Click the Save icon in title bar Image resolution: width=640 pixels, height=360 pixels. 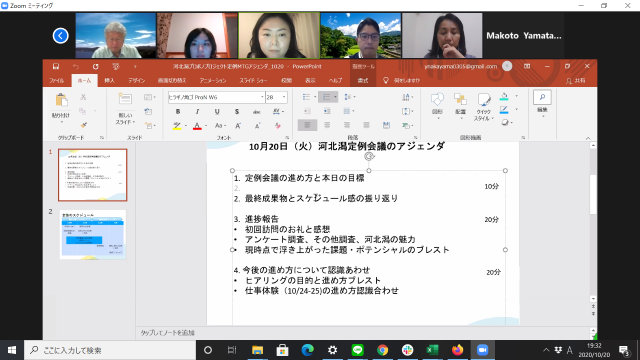[x=56, y=66]
